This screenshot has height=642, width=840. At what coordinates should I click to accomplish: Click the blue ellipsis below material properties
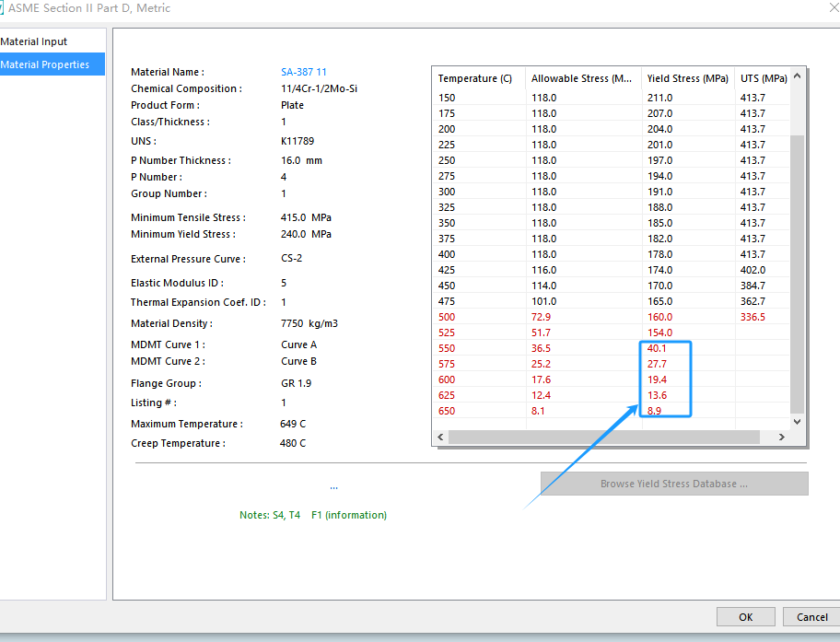click(333, 487)
